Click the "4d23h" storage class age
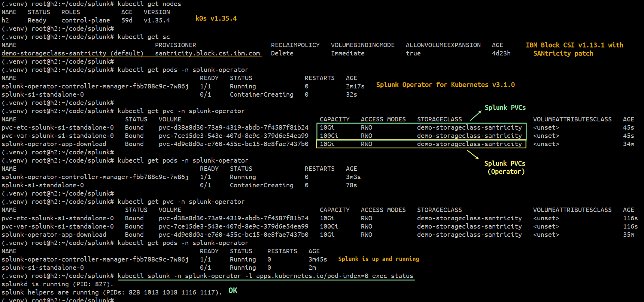 501,53
